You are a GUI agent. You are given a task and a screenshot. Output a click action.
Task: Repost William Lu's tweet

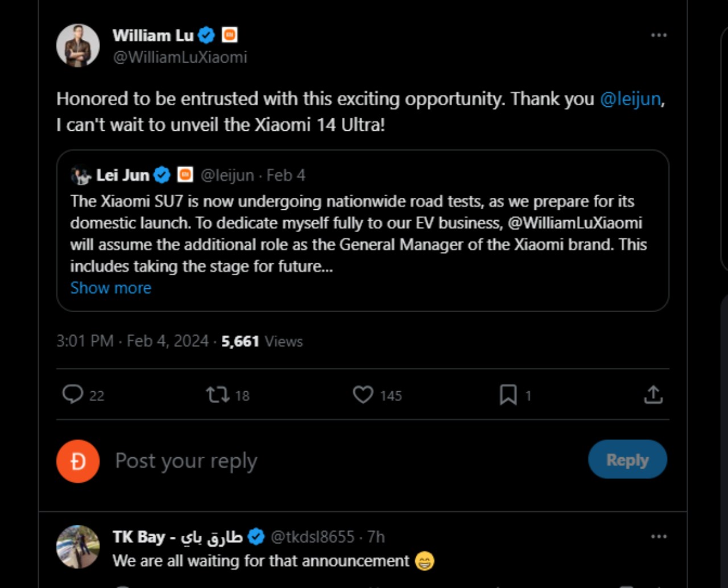tap(217, 395)
